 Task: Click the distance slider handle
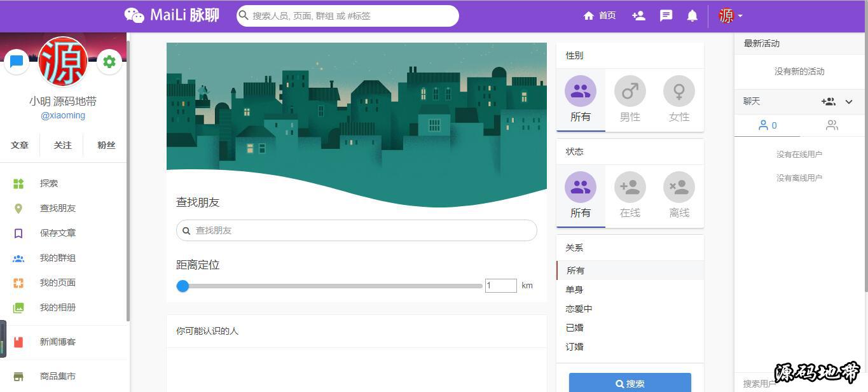(183, 286)
